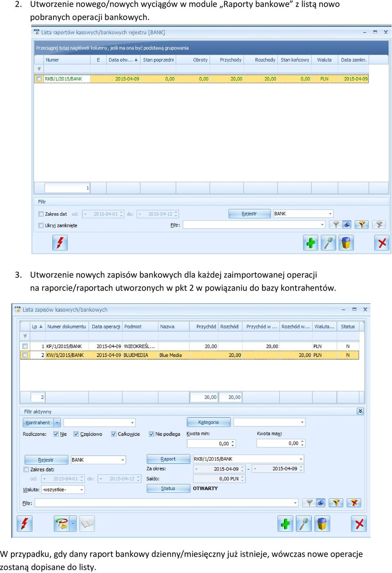Viewport: 392px width, 573px height.
Task: Open filter constructor icon in reports list window
Action: click(x=347, y=224)
